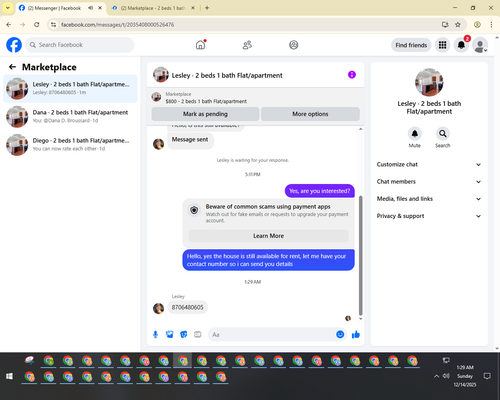Close the Marketplace browser tab
The image size is (500, 400).
193,8
